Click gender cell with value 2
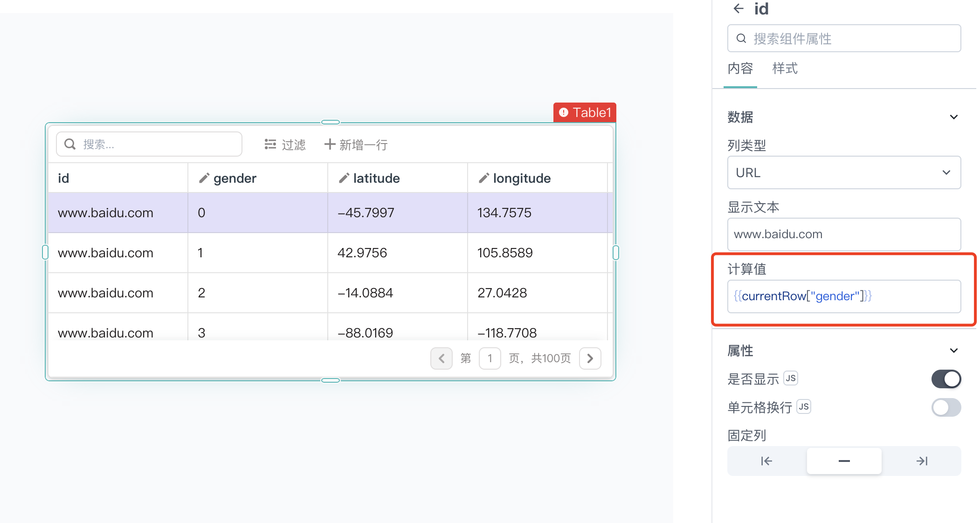 pyautogui.click(x=258, y=293)
